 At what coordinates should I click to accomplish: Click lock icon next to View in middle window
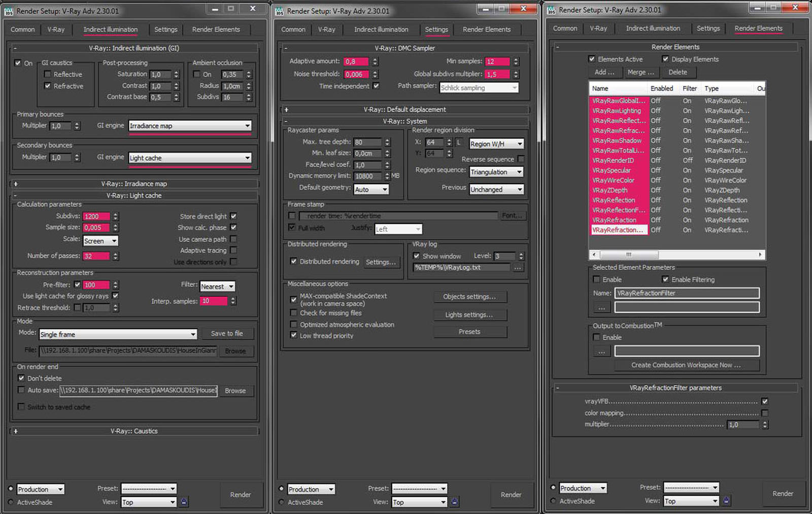point(455,502)
